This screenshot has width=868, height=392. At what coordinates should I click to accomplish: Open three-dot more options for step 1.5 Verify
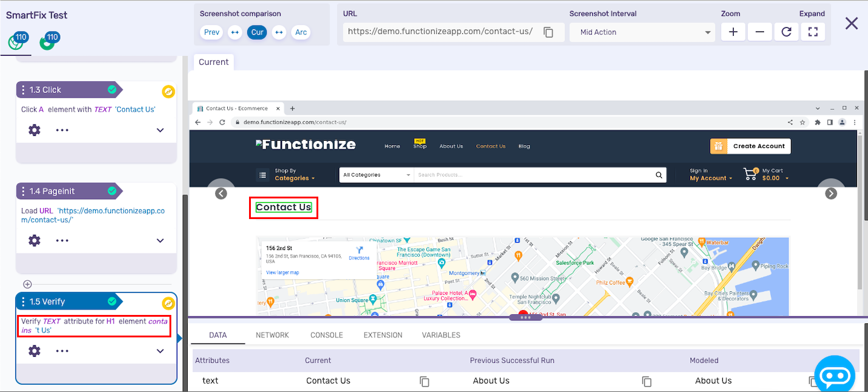pos(63,351)
